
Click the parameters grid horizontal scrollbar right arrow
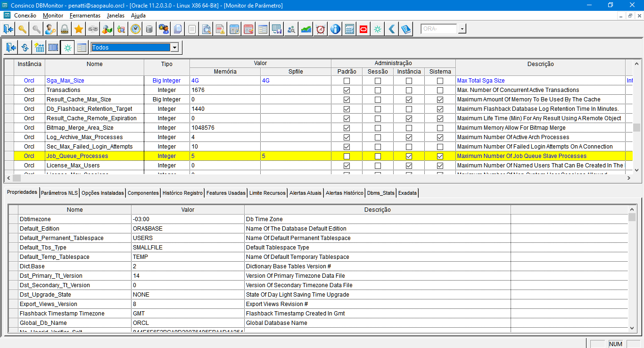click(x=628, y=178)
